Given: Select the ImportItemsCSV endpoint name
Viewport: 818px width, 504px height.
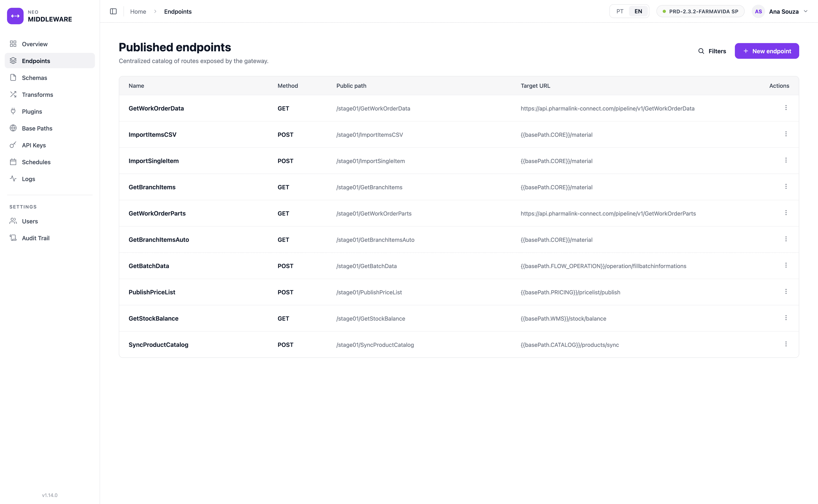Looking at the screenshot, I should point(152,135).
